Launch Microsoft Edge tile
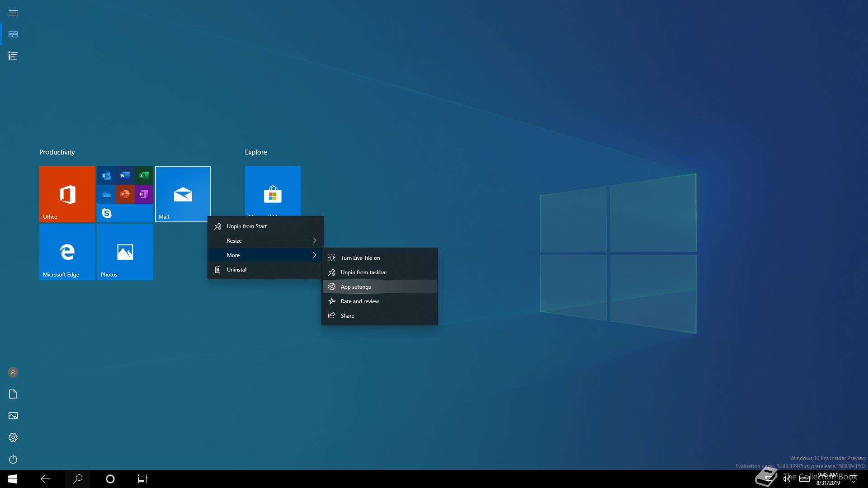The width and height of the screenshot is (868, 488). point(67,252)
